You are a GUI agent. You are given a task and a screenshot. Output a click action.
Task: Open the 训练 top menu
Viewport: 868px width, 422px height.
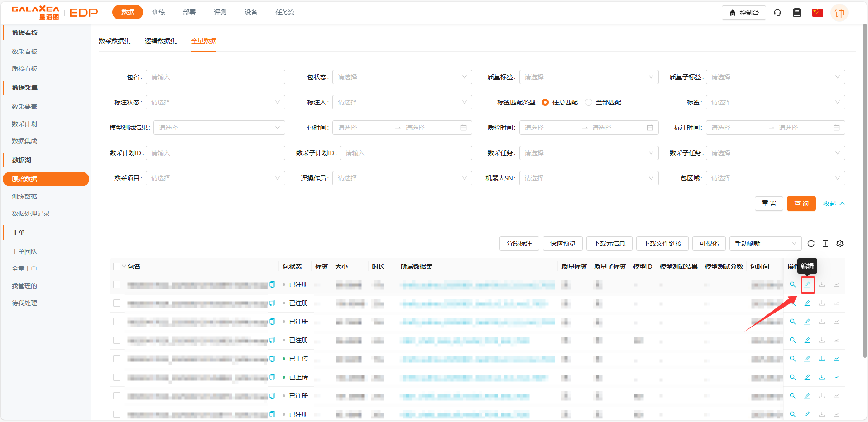tap(158, 12)
